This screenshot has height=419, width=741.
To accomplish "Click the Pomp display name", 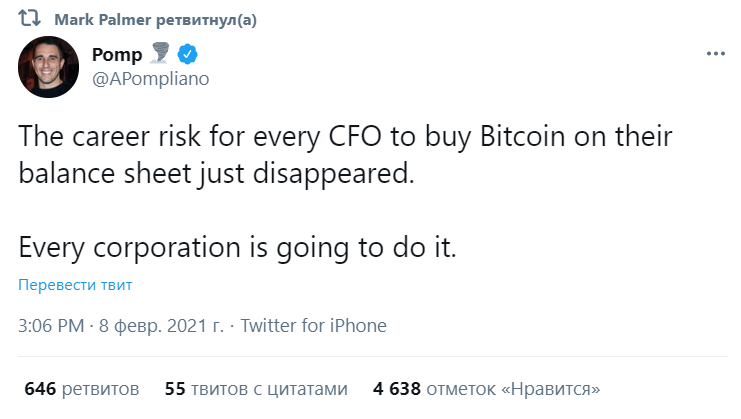I will (117, 54).
